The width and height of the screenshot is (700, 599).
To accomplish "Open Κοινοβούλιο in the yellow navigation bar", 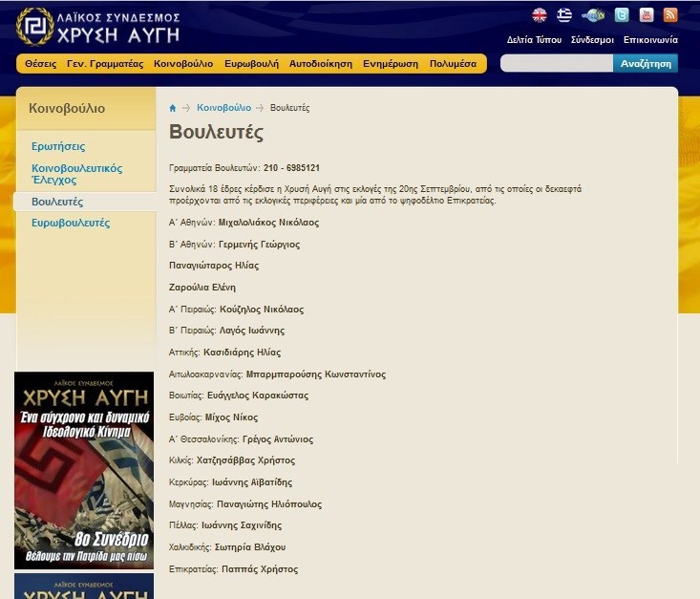I will point(183,64).
